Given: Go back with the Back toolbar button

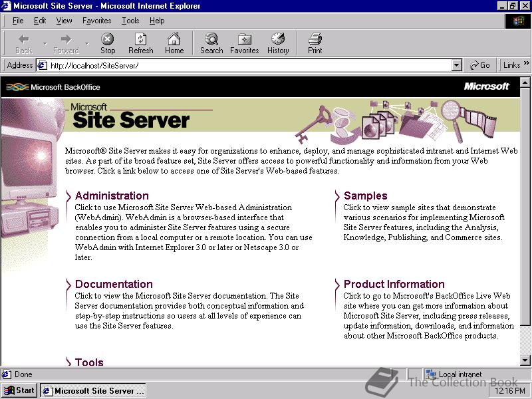Looking at the screenshot, I should click(x=24, y=43).
